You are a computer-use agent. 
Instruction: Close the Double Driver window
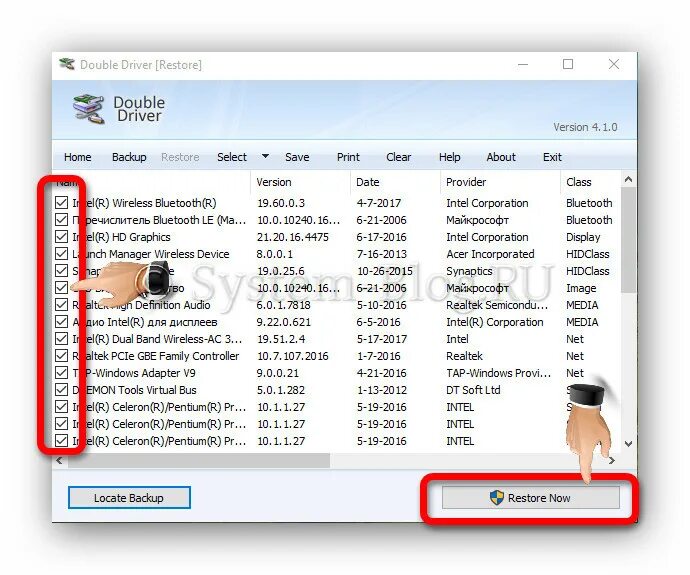[x=614, y=64]
